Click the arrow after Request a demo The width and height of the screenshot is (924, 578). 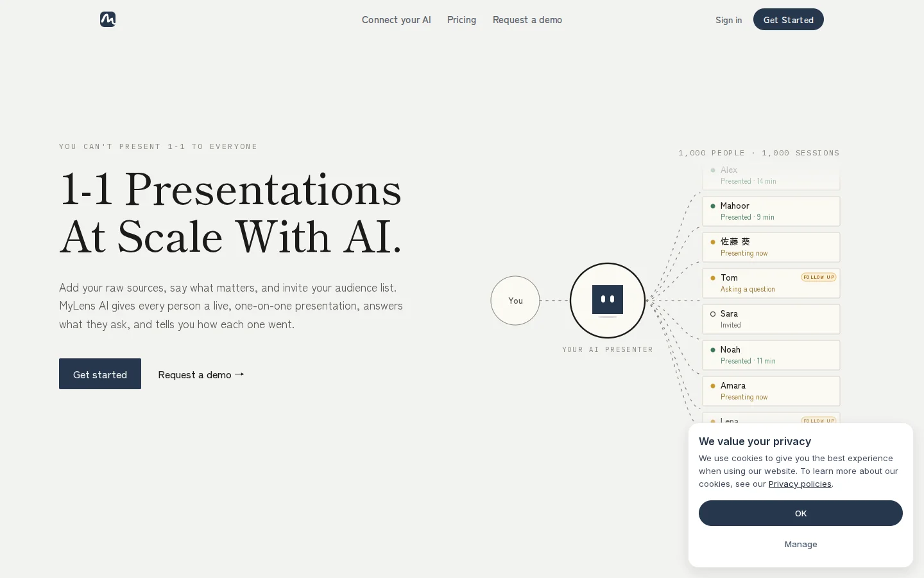click(x=239, y=374)
